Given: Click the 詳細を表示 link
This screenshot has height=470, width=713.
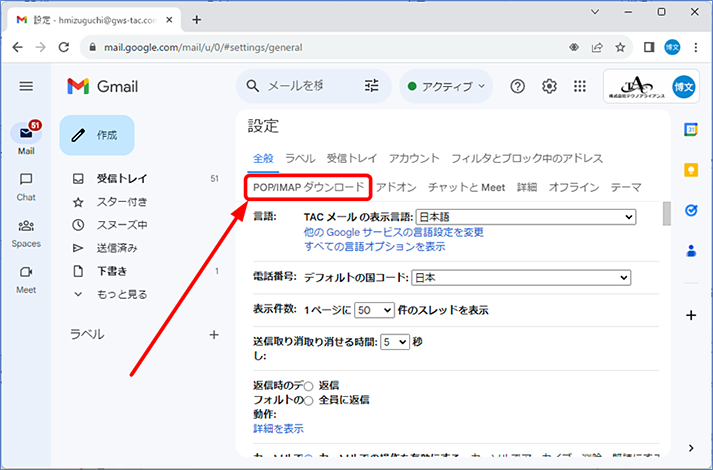Looking at the screenshot, I should coord(278,429).
